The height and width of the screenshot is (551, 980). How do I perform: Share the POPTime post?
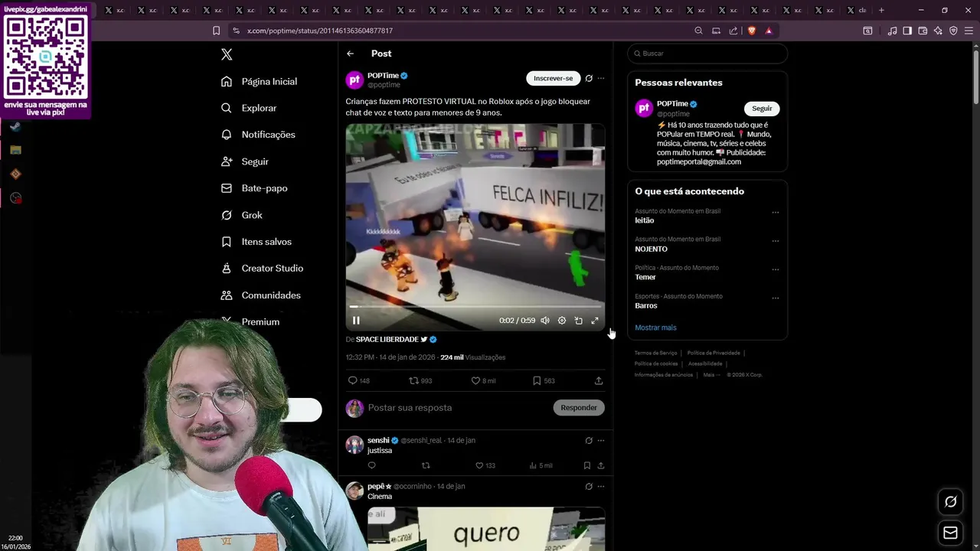click(x=599, y=380)
